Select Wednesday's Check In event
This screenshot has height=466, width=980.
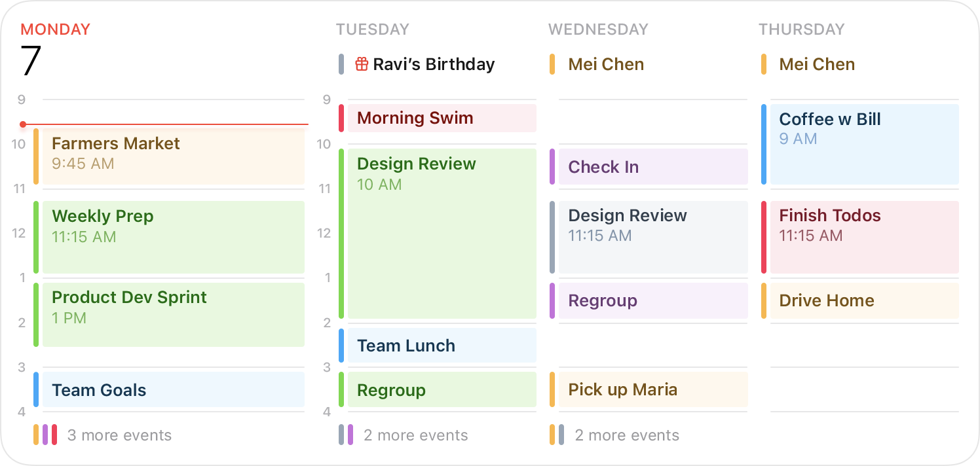point(652,167)
